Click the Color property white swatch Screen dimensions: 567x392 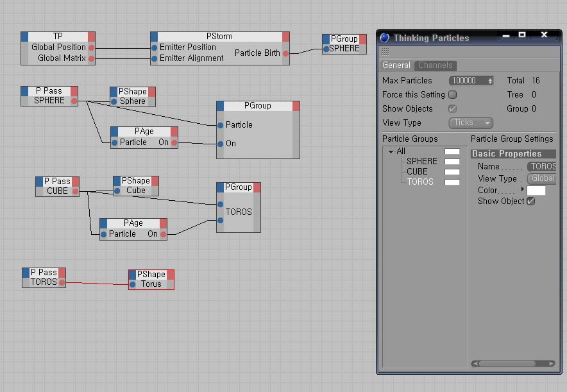(x=536, y=190)
